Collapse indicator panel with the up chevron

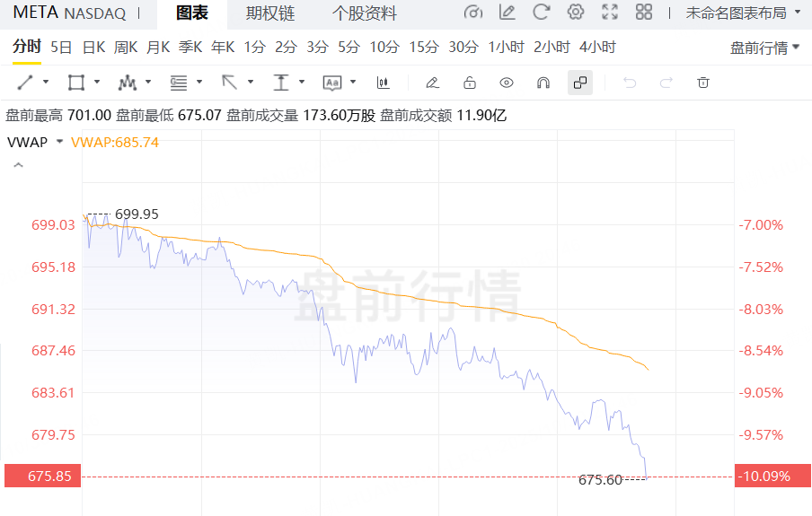[x=18, y=165]
